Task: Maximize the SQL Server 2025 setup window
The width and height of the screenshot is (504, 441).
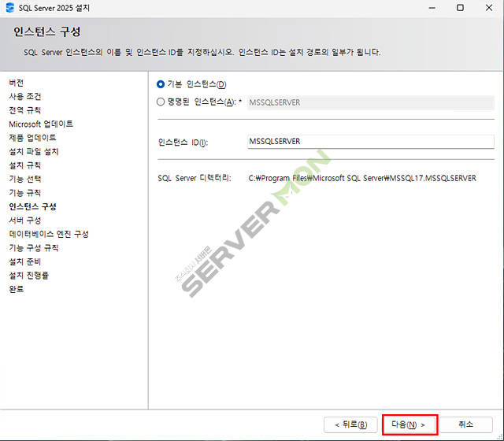Action: [460, 8]
